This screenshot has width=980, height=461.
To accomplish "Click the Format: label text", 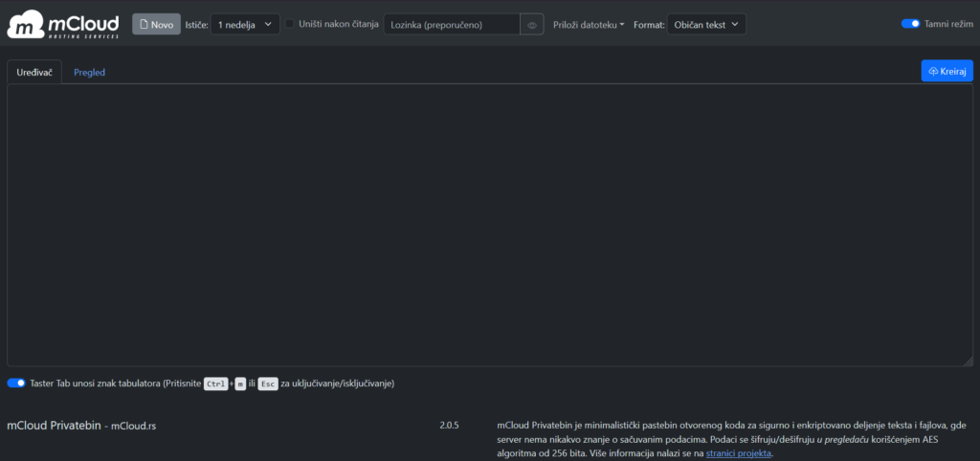I will (x=649, y=24).
